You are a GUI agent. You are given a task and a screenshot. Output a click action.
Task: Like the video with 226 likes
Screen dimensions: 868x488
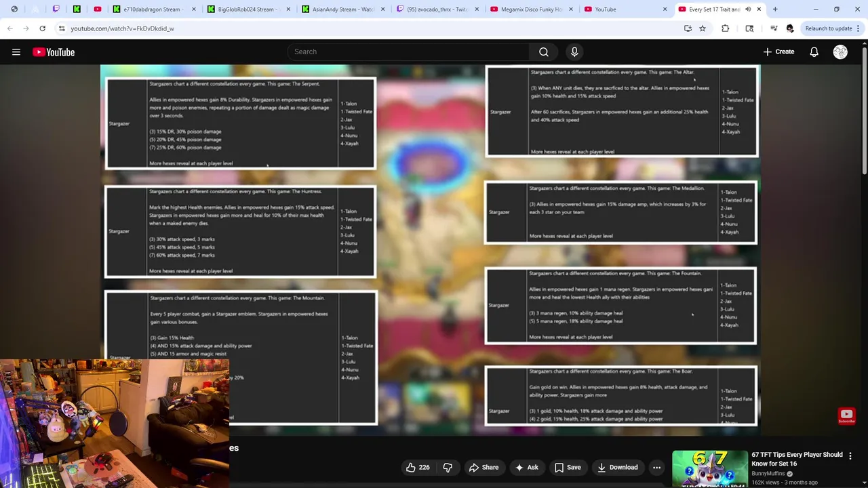click(418, 467)
